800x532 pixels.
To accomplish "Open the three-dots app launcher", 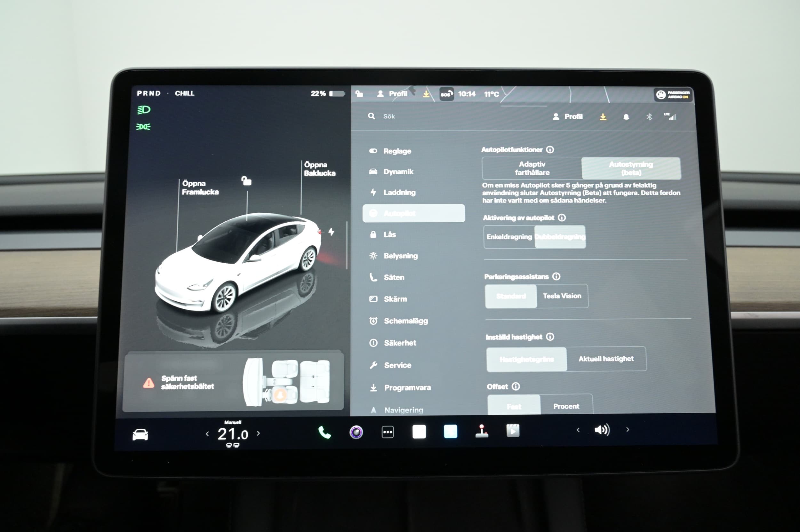I will (388, 432).
